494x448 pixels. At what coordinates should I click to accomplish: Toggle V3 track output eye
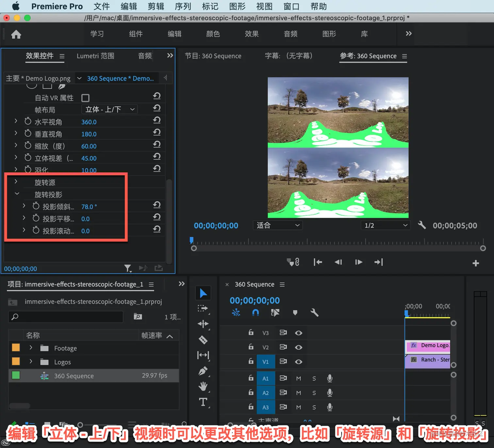tap(298, 333)
